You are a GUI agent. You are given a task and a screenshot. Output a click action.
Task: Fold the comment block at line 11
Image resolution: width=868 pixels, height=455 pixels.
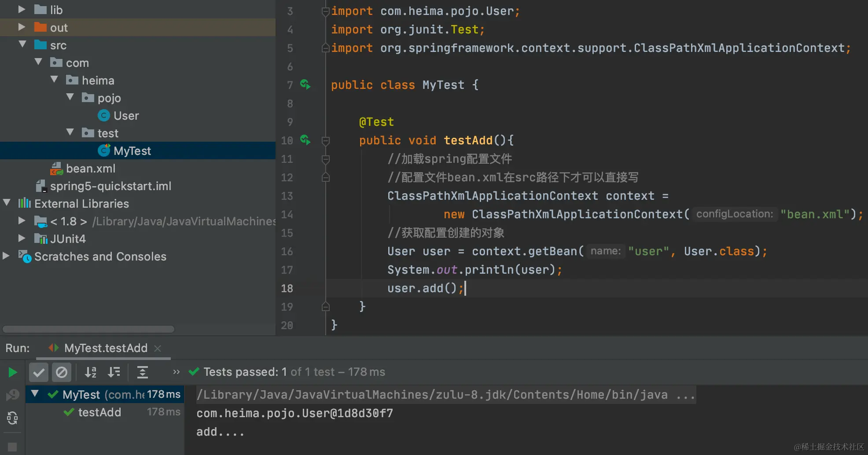[326, 159]
